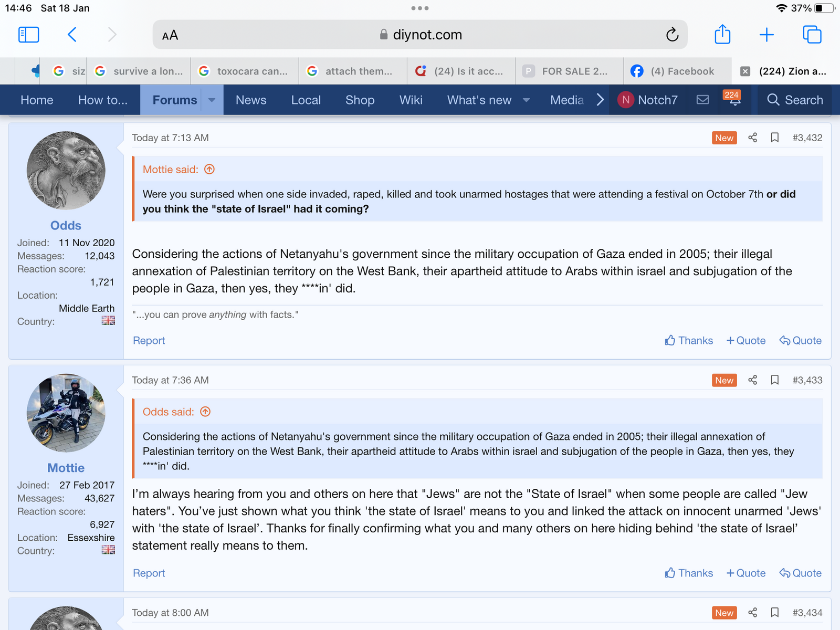Screen dimensions: 840x630
Task: Expand the Forums dropdown arrow
Action: coord(212,100)
